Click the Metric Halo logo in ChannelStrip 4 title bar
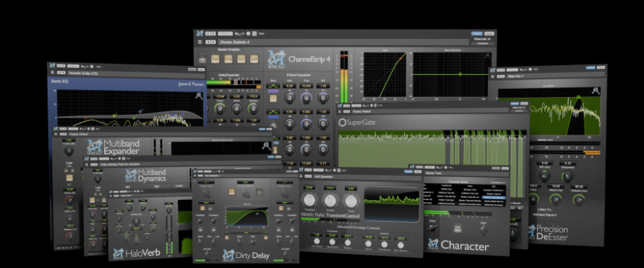Image resolution: width=644 pixels, height=268 pixels. (200, 34)
